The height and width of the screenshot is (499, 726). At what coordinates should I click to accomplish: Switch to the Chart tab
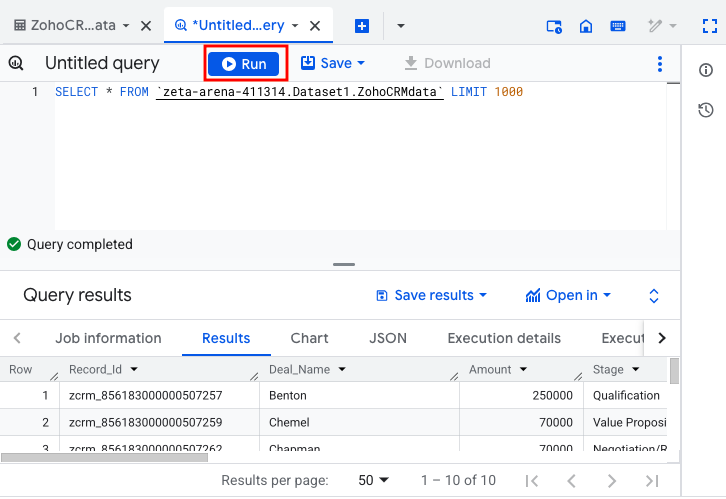tap(309, 338)
